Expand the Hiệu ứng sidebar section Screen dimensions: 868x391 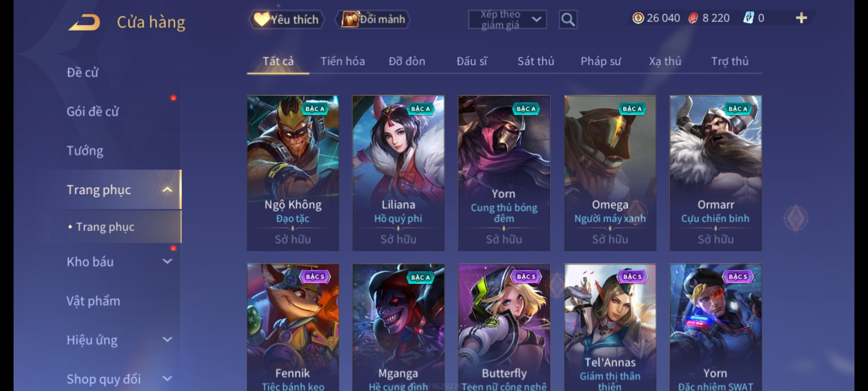point(167,339)
